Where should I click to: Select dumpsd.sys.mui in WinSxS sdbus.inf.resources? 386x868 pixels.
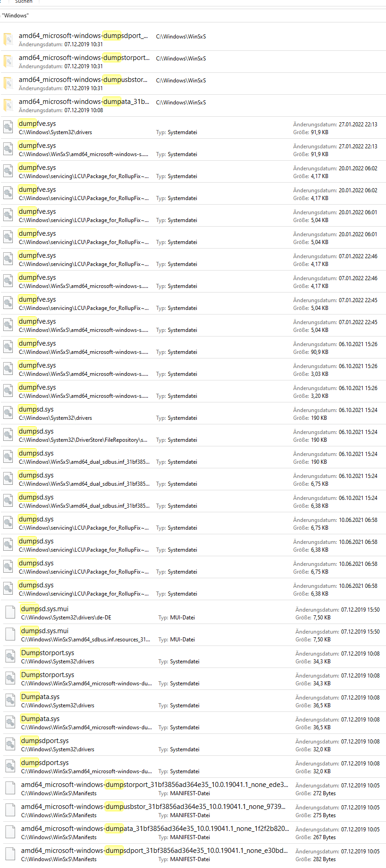point(45,631)
